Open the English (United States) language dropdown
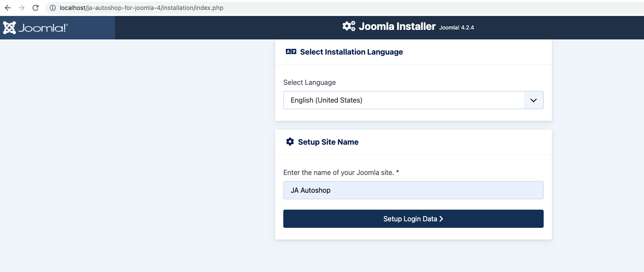The height and width of the screenshot is (272, 644). (x=403, y=100)
